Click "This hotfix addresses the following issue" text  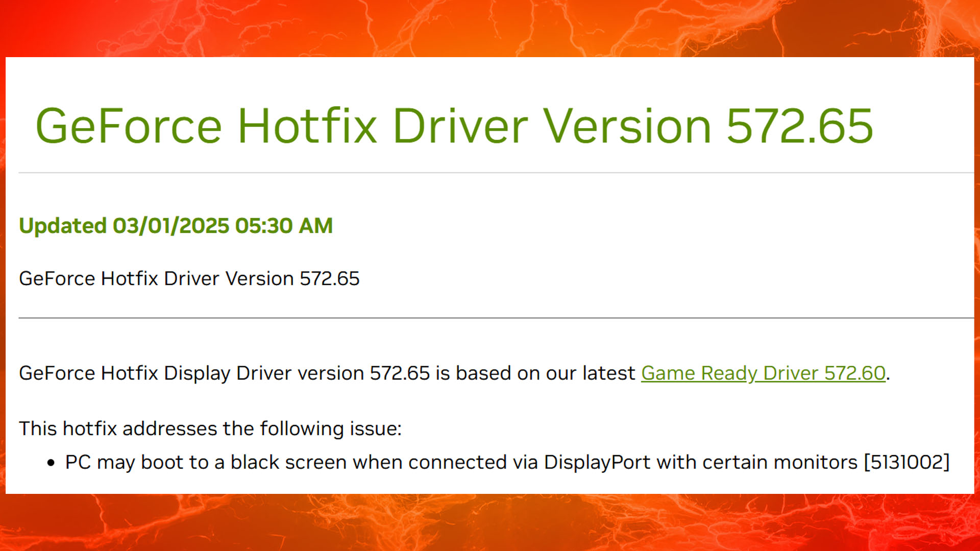click(210, 429)
